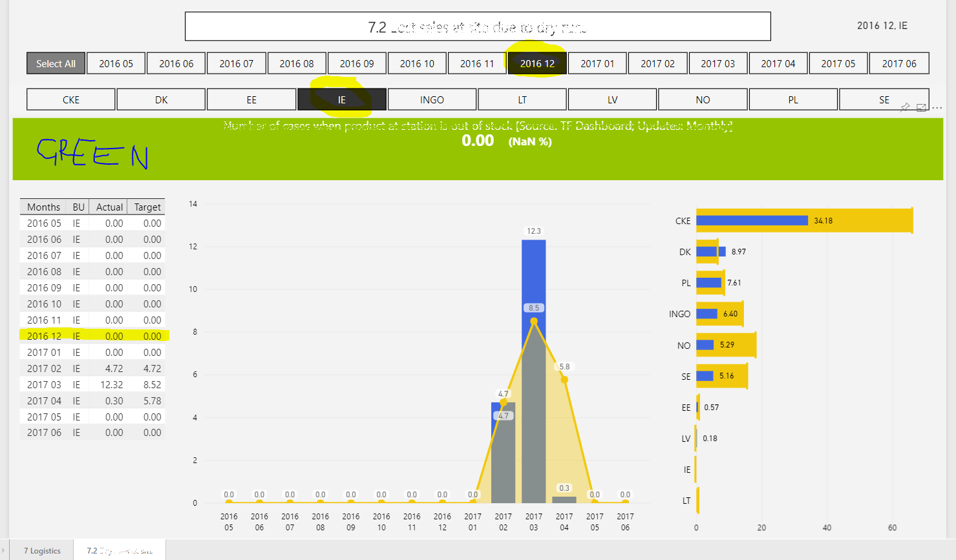Select the SE business unit button

point(884,99)
